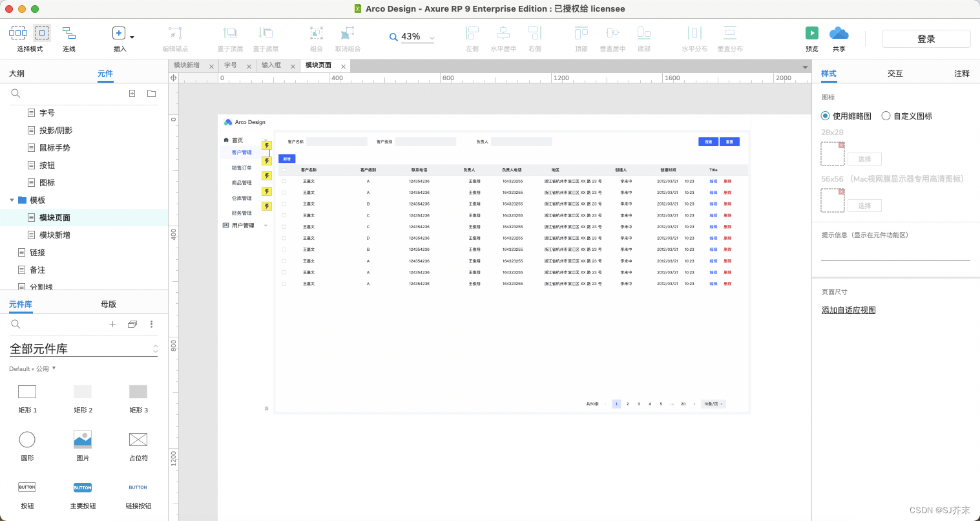The height and width of the screenshot is (521, 980).
Task: Click the 底部 align bottom icon
Action: pyautogui.click(x=644, y=33)
